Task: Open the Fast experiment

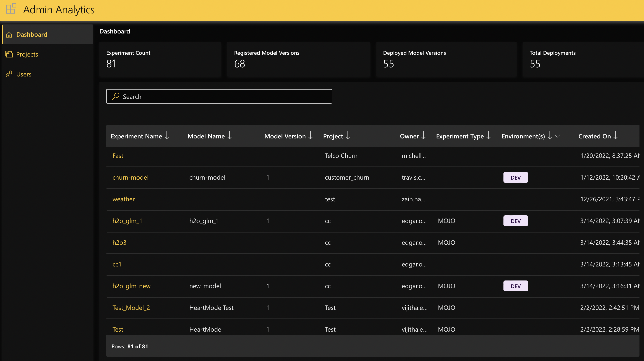Action: (x=118, y=155)
